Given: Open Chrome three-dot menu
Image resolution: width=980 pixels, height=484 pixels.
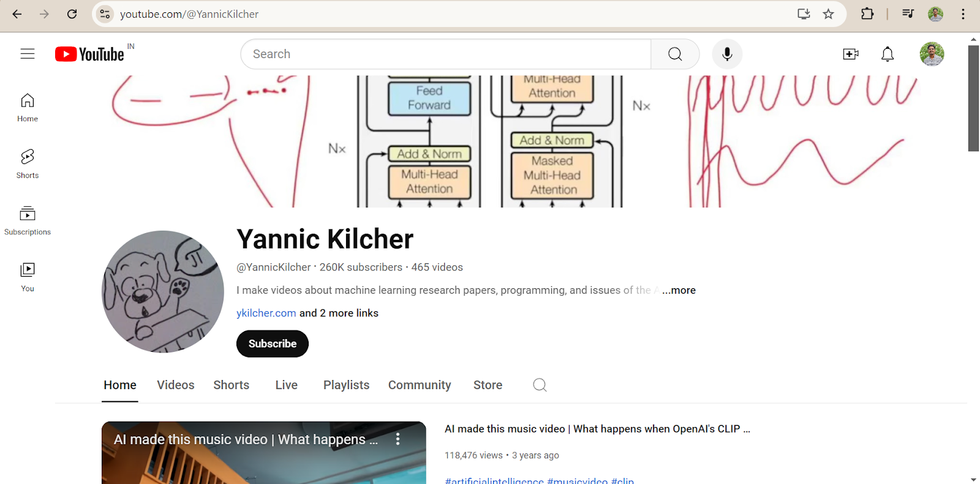Looking at the screenshot, I should [x=963, y=14].
